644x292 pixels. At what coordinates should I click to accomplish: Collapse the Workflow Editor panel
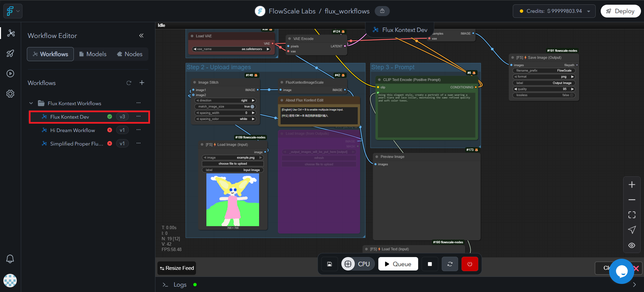click(141, 36)
